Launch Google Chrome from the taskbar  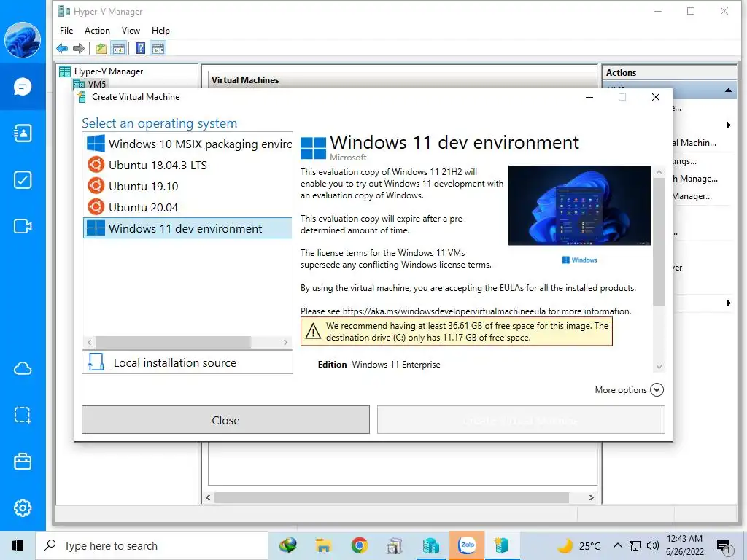pos(359,545)
